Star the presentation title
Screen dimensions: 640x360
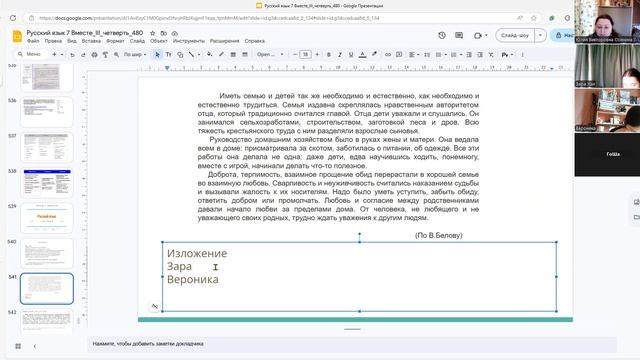pos(153,33)
